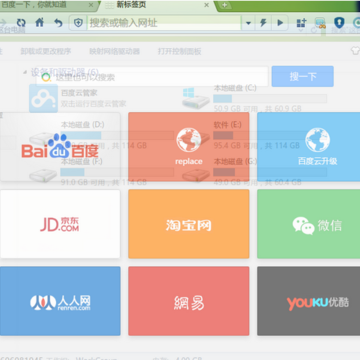The image size is (360, 360).
Task: Click the undo back-arrow icon
Action: [58, 23]
